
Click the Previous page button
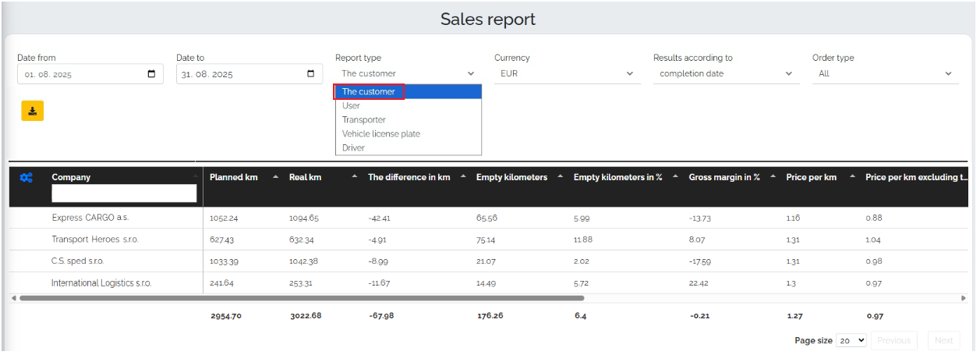(x=893, y=340)
